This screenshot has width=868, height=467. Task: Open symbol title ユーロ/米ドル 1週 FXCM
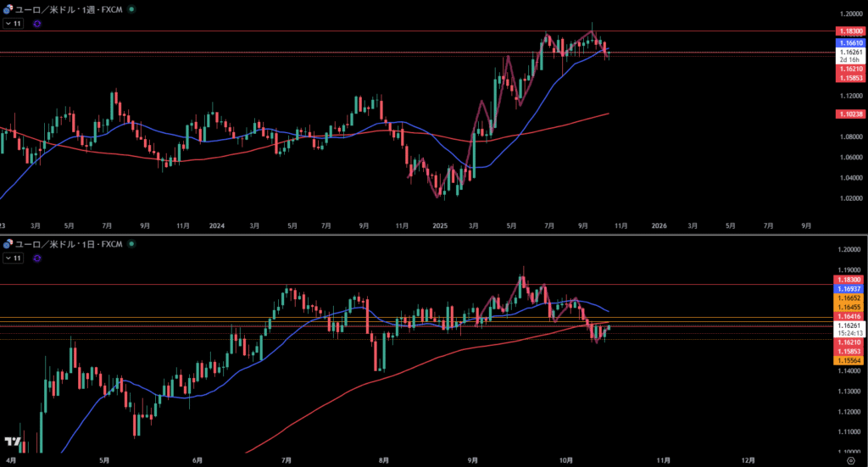[70, 8]
